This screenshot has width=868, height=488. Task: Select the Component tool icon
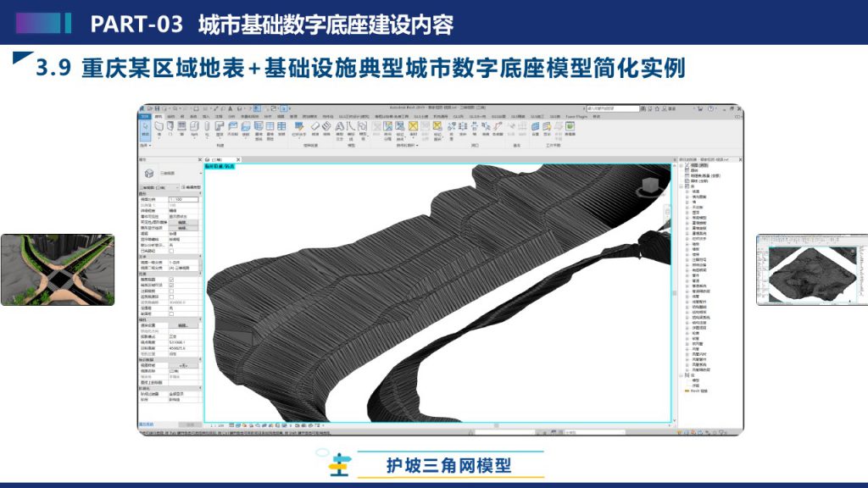tap(194, 127)
